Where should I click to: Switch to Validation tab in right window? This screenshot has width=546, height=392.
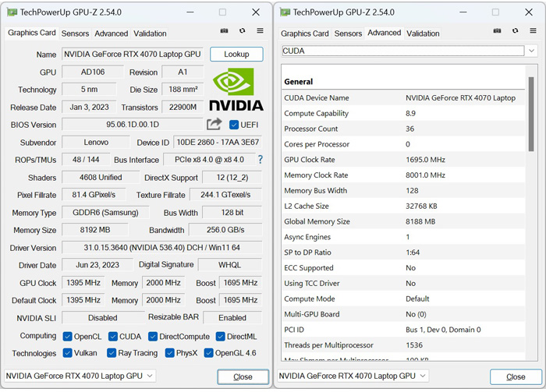423,34
